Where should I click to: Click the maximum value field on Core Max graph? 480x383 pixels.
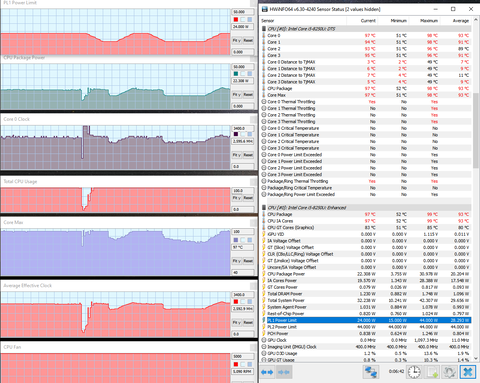tap(242, 231)
